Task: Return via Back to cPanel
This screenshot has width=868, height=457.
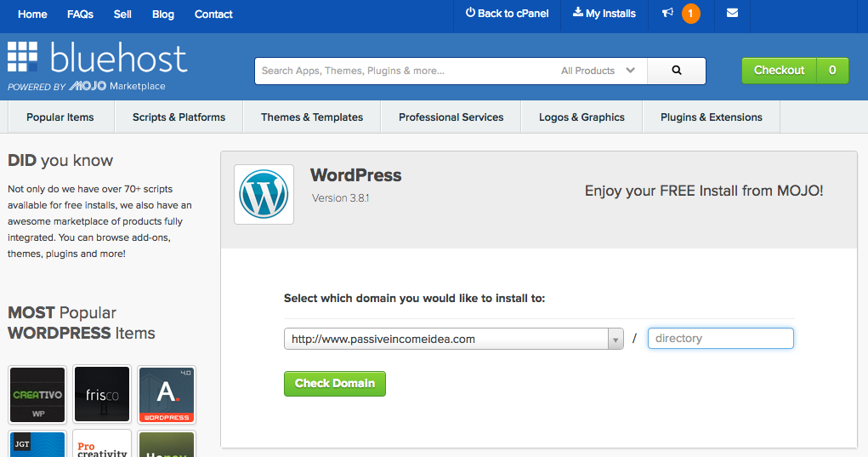Action: point(507,14)
